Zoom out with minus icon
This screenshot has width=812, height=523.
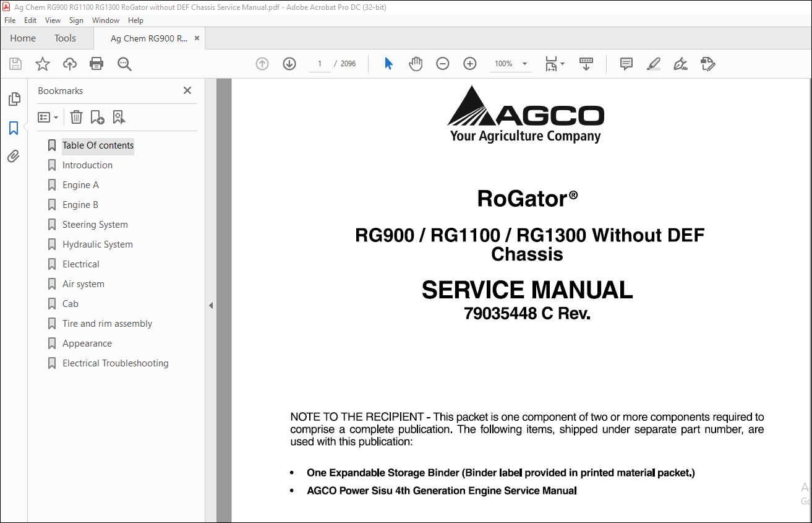[443, 64]
